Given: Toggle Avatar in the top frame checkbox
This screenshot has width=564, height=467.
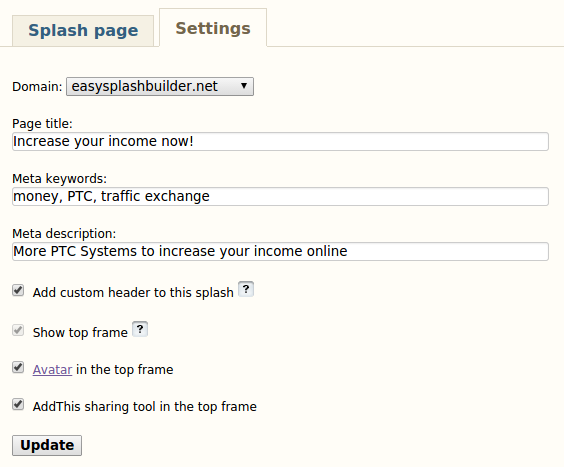Looking at the screenshot, I should (x=18, y=367).
